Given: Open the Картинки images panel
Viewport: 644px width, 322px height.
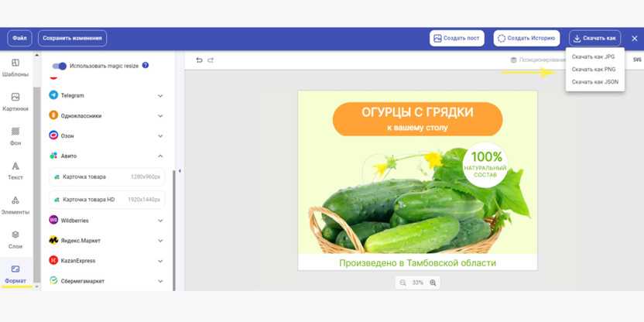Looking at the screenshot, I should click(x=15, y=102).
